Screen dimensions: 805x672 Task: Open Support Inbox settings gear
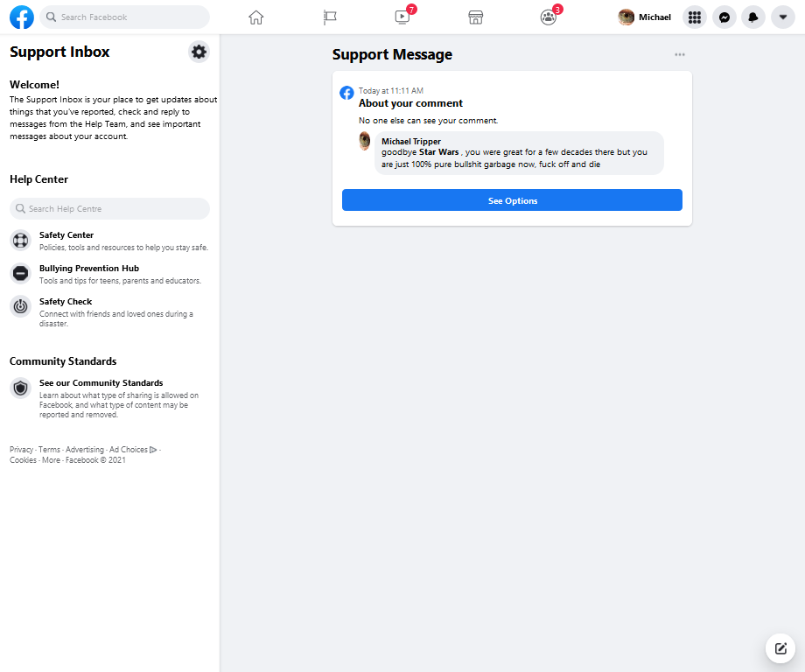[199, 52]
